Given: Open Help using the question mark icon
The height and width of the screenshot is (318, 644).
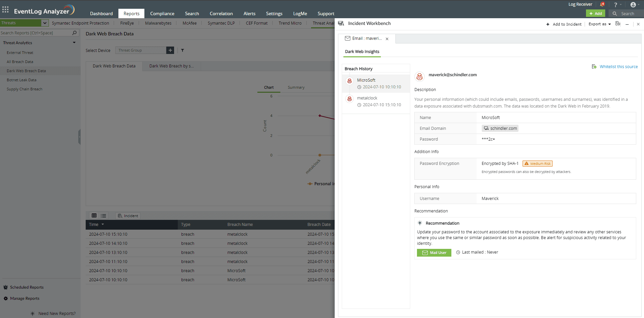Looking at the screenshot, I should (615, 5).
